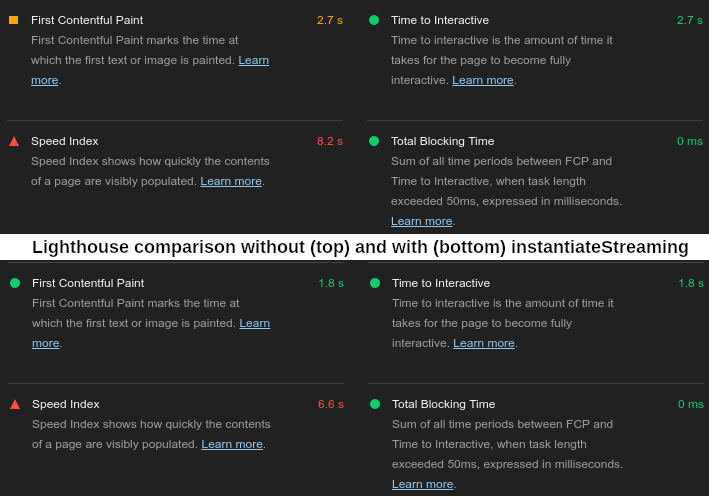Follow Learn more link under the top Total Blocking Time
The width and height of the screenshot is (709, 496).
pyautogui.click(x=421, y=221)
